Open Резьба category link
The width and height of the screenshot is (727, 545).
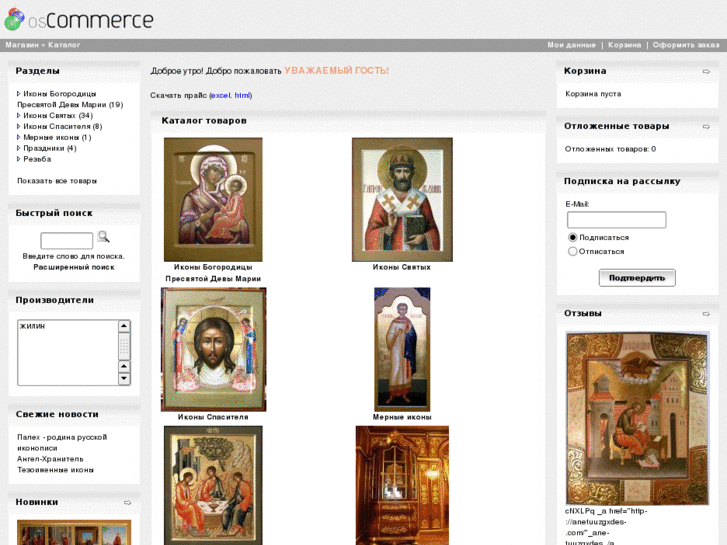coord(37,159)
